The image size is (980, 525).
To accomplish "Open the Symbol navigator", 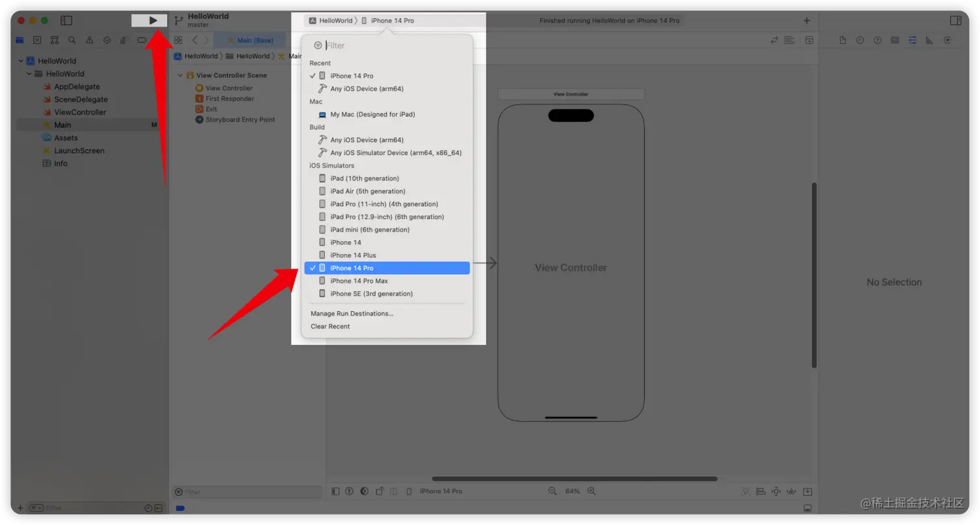I will (x=54, y=40).
